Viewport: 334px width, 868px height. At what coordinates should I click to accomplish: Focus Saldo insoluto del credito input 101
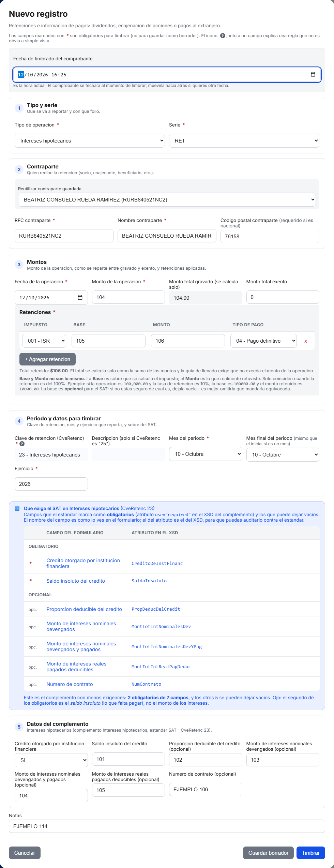tap(128, 759)
